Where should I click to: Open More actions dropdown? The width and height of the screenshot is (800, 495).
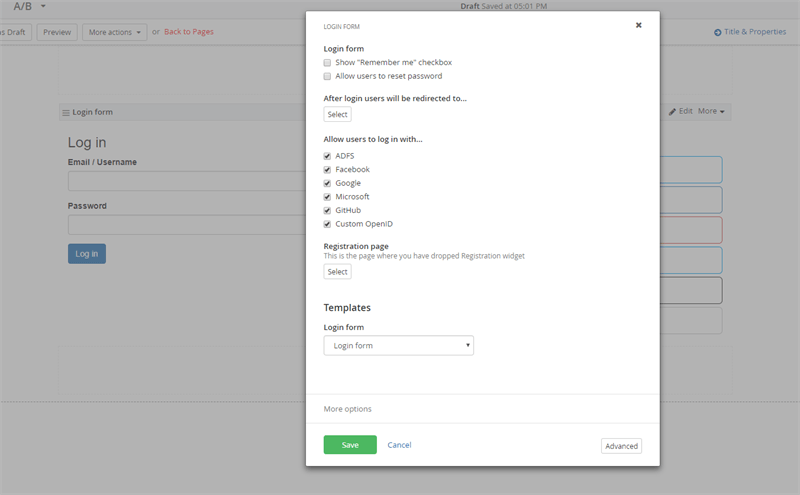pos(115,32)
